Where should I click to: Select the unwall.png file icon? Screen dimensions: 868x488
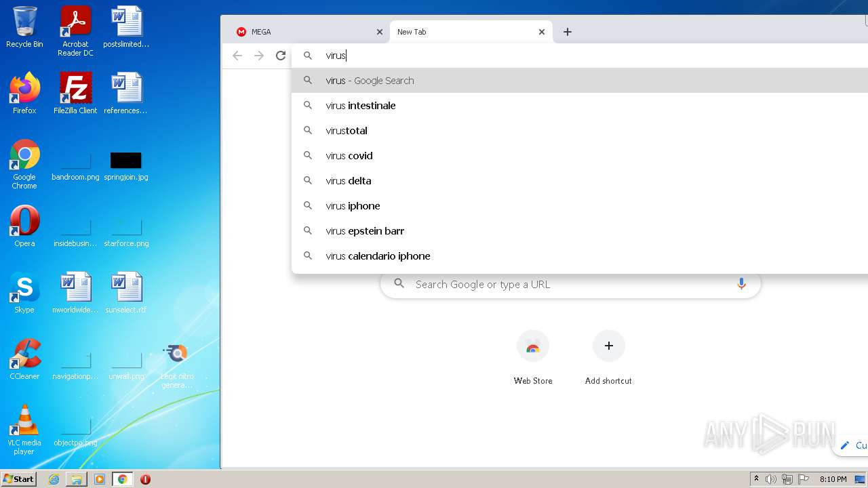(x=126, y=366)
